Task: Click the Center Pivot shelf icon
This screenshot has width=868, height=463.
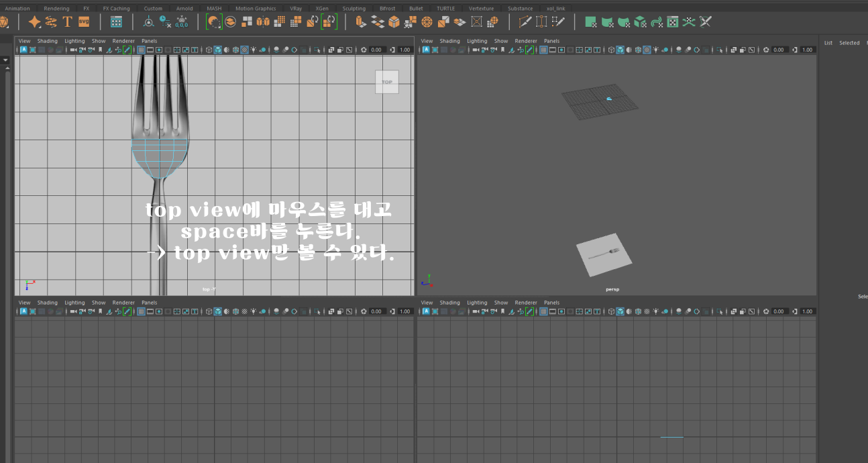Action: 148,21
